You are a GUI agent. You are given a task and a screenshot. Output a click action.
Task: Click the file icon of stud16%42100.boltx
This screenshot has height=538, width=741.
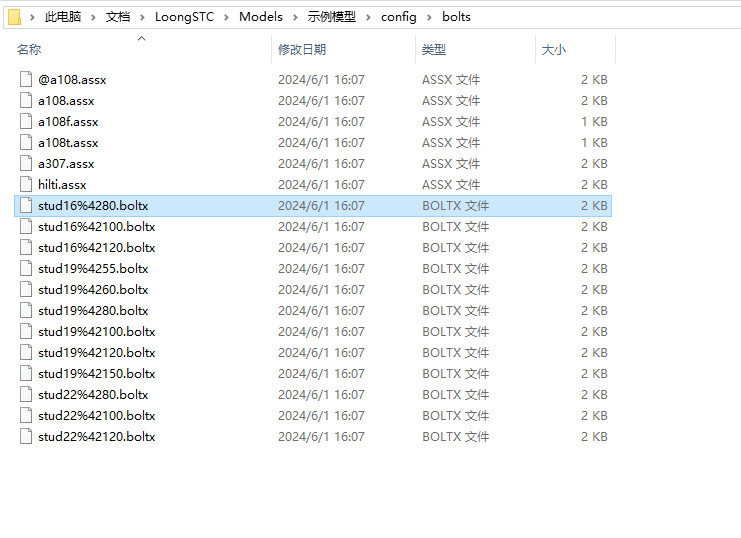(26, 227)
